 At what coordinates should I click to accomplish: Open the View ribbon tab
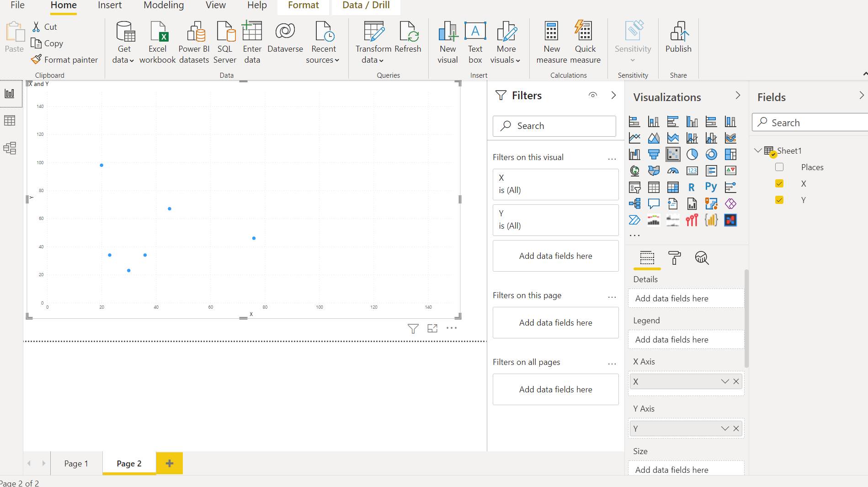pos(215,5)
